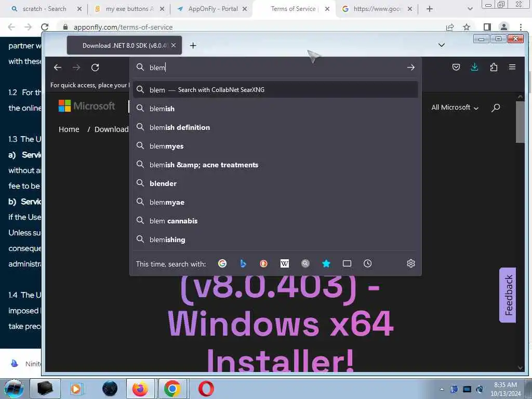Image resolution: width=532 pixels, height=399 pixels.
Task: Click Chrome address bar URL apponfly.com
Action: [123, 27]
